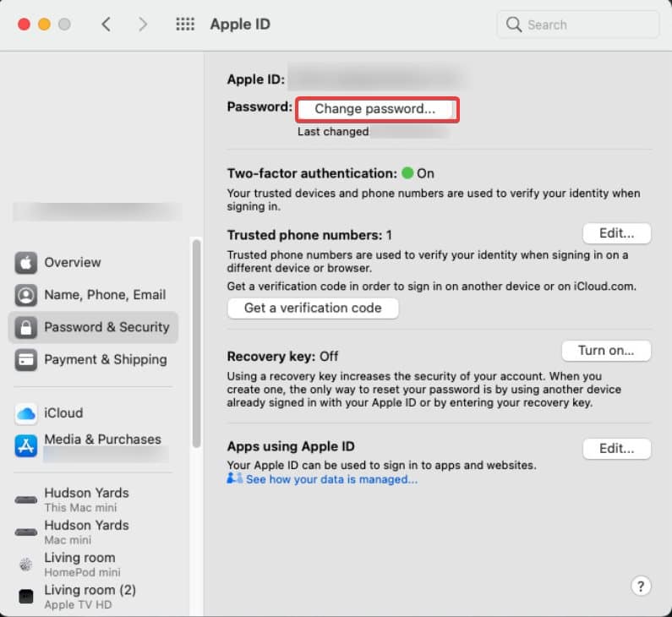Click the privacy people icon beside data link

(234, 478)
